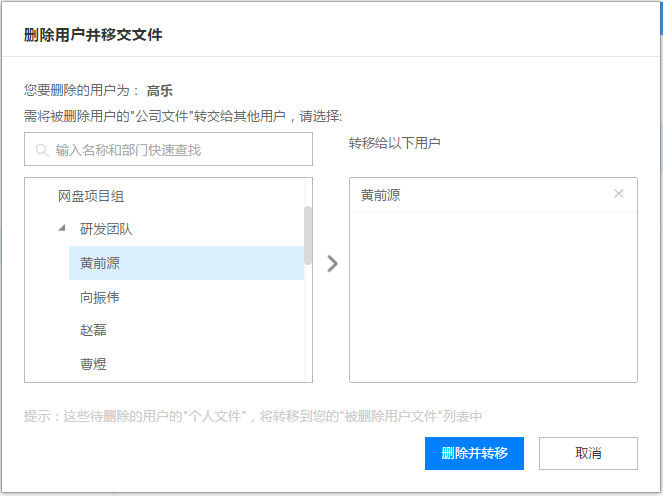Collapse the 研发团队 tree node triangle
This screenshot has height=496, width=663.
(x=63, y=229)
